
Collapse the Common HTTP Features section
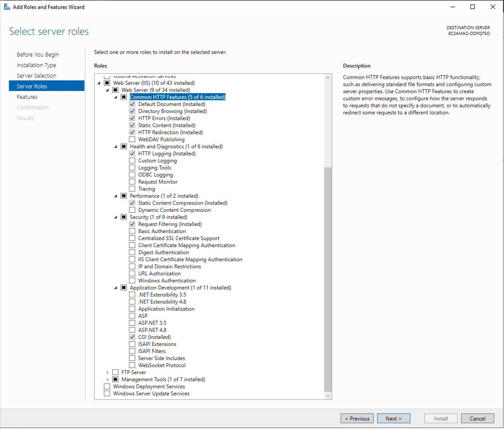point(115,97)
